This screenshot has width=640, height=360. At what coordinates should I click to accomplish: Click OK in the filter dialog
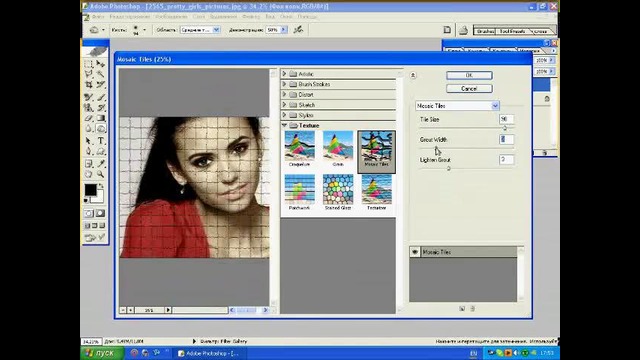click(x=469, y=76)
